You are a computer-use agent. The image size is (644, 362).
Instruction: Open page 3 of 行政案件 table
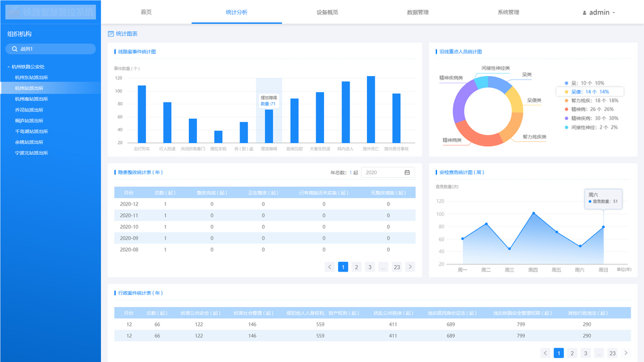tap(585, 353)
